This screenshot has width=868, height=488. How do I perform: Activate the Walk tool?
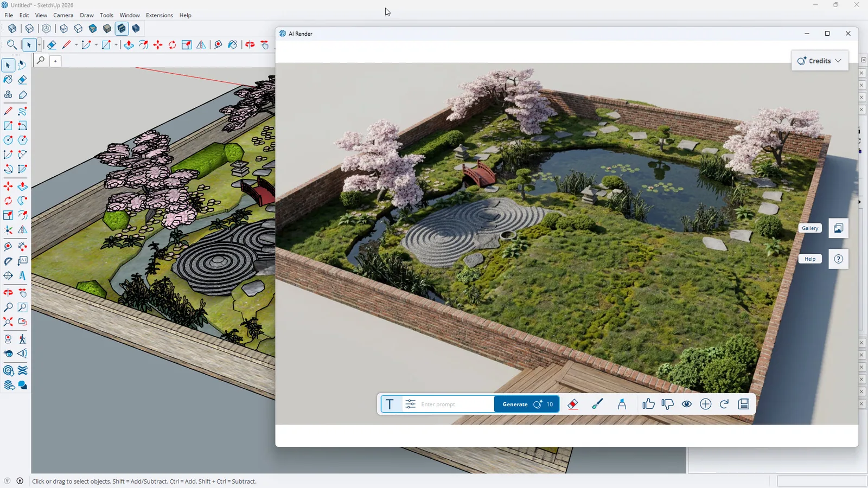tap(22, 339)
